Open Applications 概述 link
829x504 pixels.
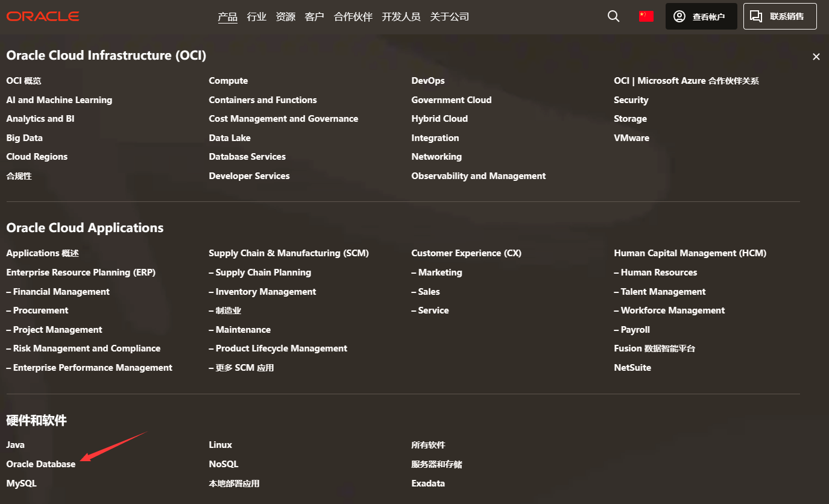point(43,253)
